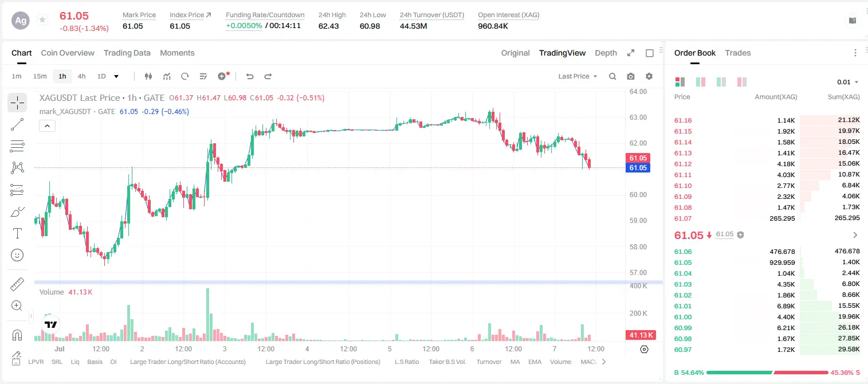Expand the 1D timeframe dropdown arrow
This screenshot has height=384, width=868.
tap(116, 76)
